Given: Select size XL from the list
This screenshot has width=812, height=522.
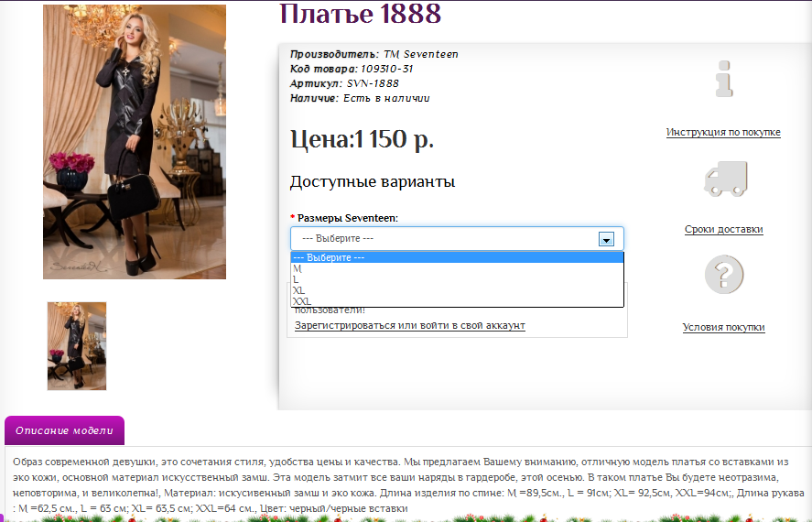Looking at the screenshot, I should [457, 290].
